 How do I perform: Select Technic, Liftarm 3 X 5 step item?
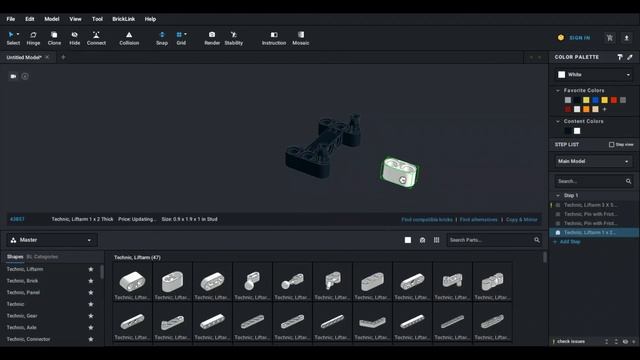590,205
